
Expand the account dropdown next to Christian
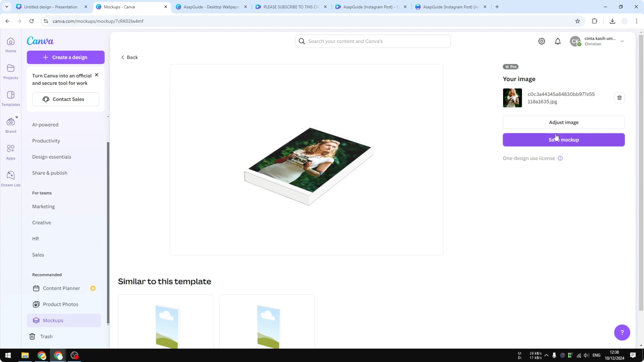pyautogui.click(x=622, y=41)
